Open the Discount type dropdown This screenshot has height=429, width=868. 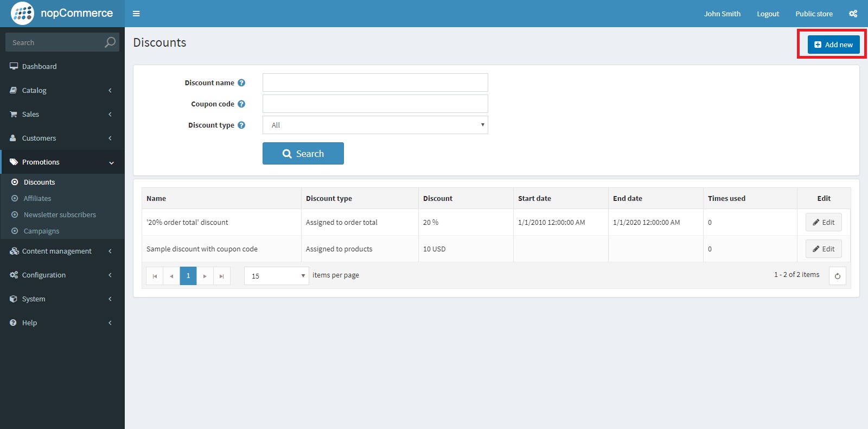point(375,125)
